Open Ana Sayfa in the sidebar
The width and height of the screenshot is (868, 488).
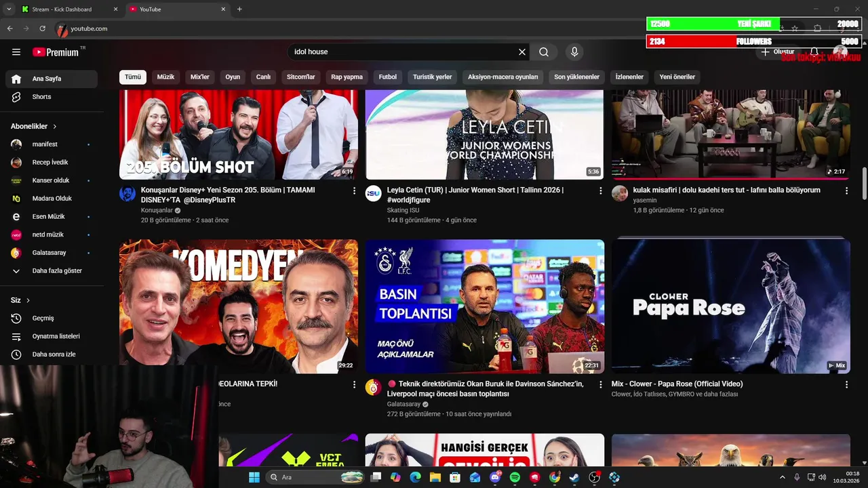(52, 79)
